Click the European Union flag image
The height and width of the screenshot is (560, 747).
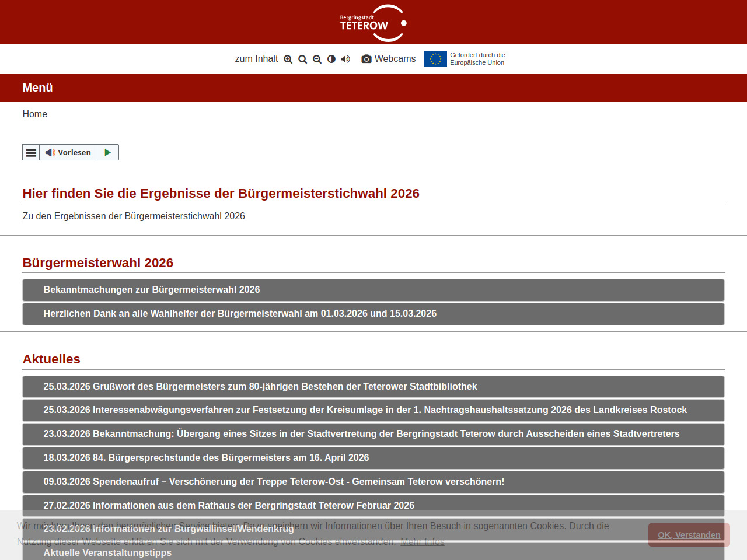point(435,59)
